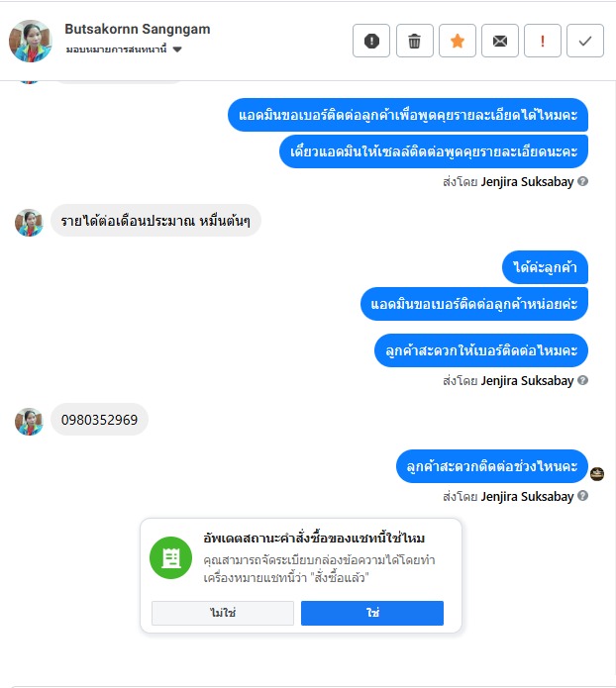Open Butsakornn Sangngam's header profile picture
Image resolution: width=616 pixels, height=688 pixels.
click(31, 41)
